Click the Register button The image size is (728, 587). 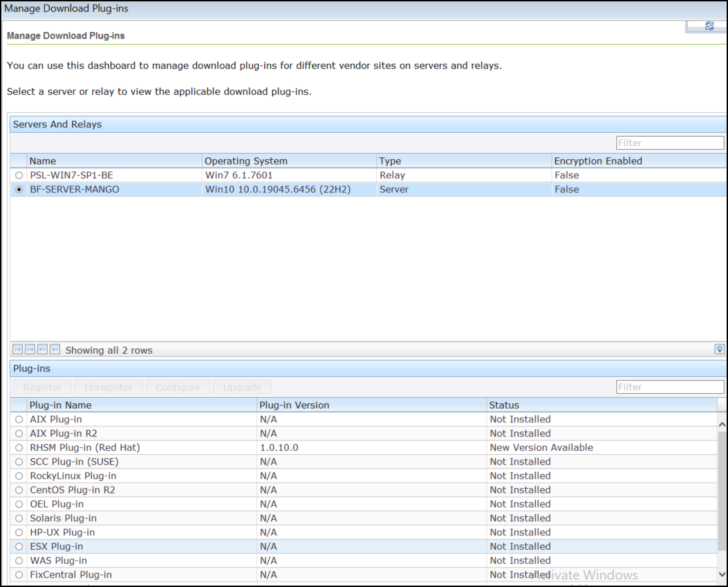point(41,387)
